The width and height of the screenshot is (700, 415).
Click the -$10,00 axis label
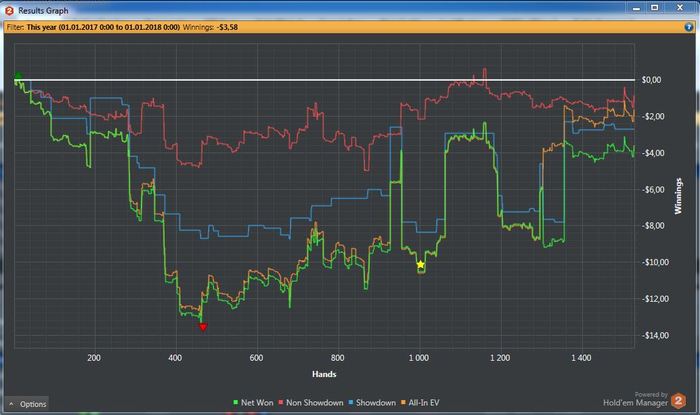click(655, 262)
